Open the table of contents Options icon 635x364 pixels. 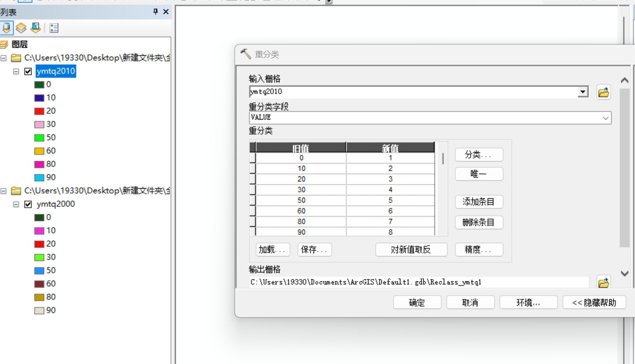pyautogui.click(x=54, y=28)
